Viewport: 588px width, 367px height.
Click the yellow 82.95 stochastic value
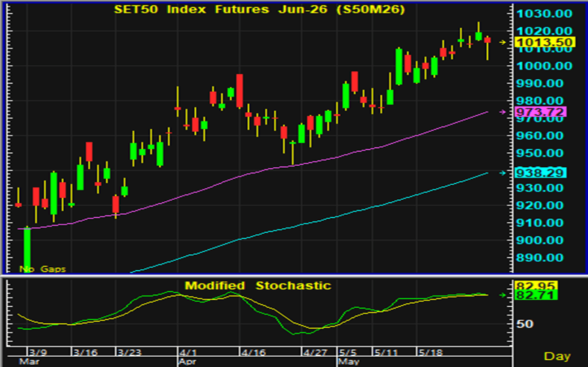click(536, 286)
